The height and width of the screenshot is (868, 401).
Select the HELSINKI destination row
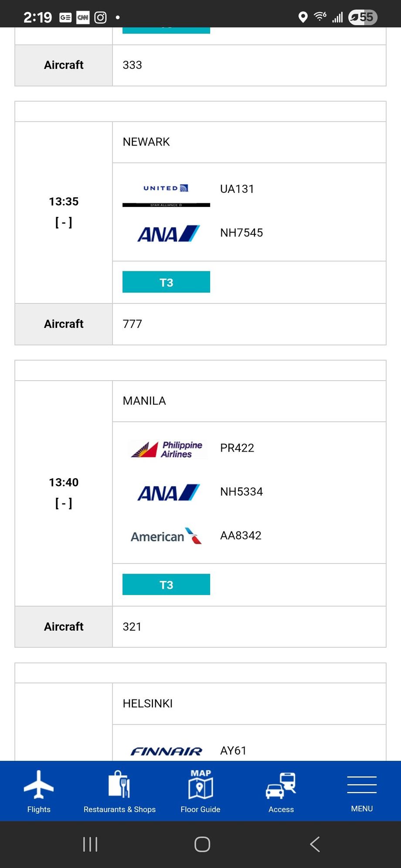coord(249,704)
